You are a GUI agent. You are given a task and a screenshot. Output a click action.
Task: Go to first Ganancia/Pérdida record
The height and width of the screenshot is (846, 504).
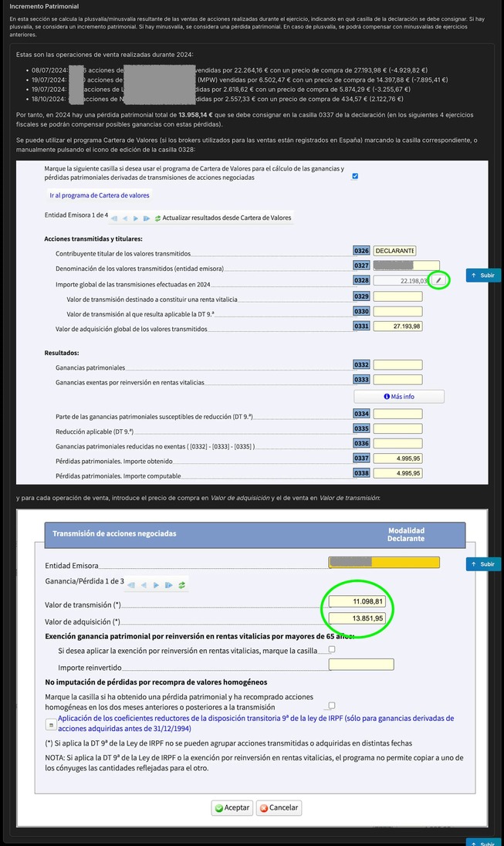tap(131, 585)
